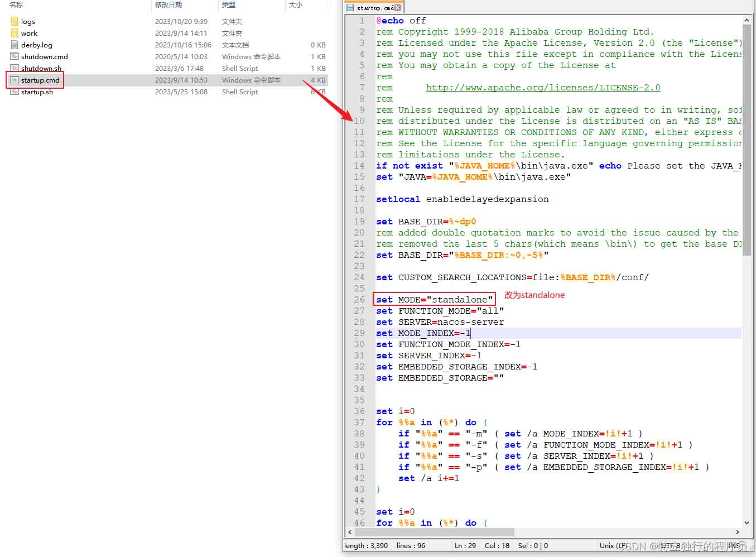Click the Sel : 0 | 0 status entry
The height and width of the screenshot is (557, 756).
(x=533, y=546)
